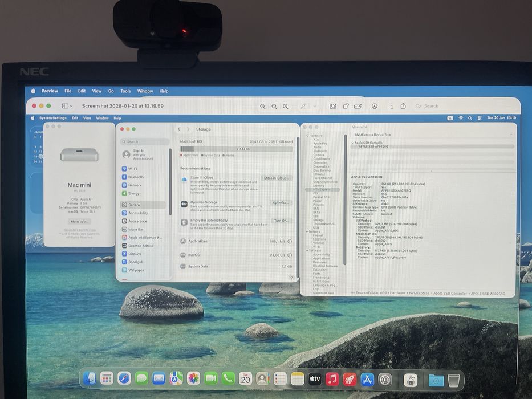Click "Bluetooth" in the pictured Settings sidebar
The width and height of the screenshot is (532, 399).
(136, 177)
